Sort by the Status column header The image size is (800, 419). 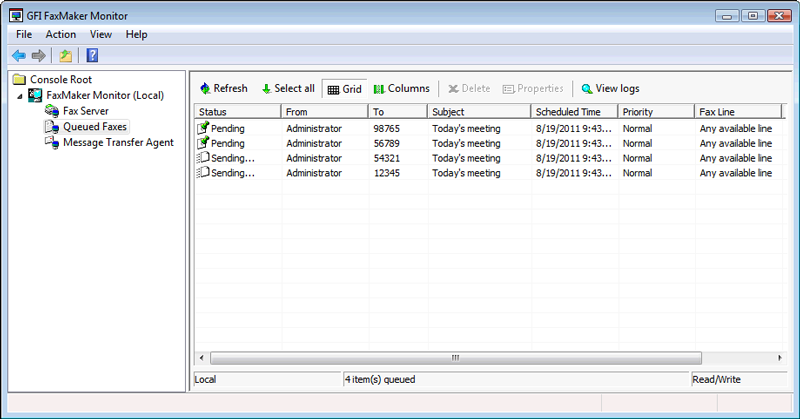(237, 111)
